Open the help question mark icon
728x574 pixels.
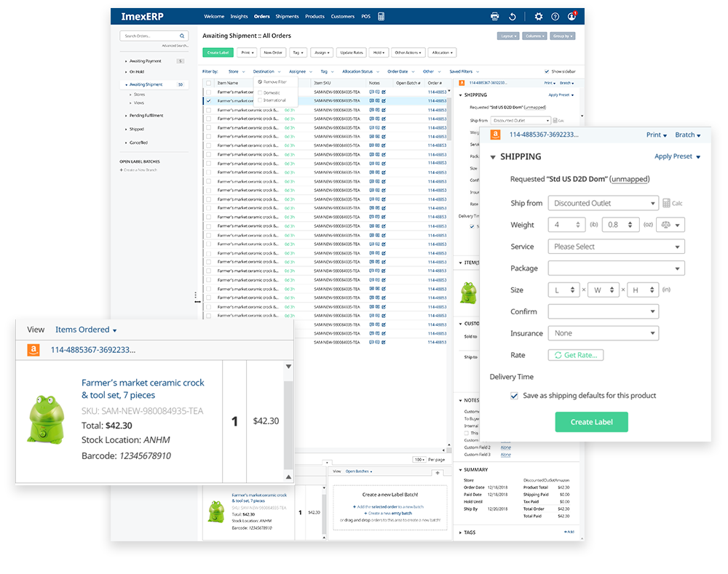555,16
